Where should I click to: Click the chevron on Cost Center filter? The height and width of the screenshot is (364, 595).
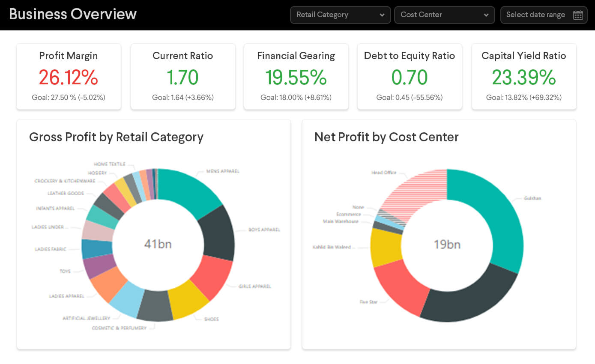click(487, 15)
